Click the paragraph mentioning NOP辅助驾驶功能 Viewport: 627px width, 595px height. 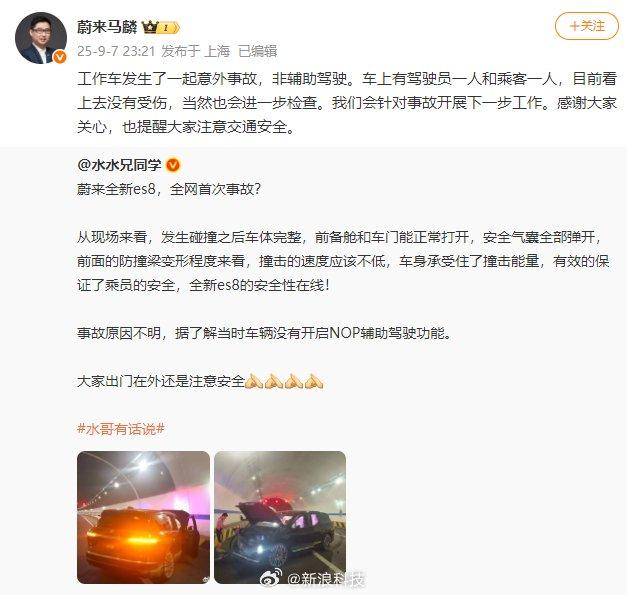[264, 333]
